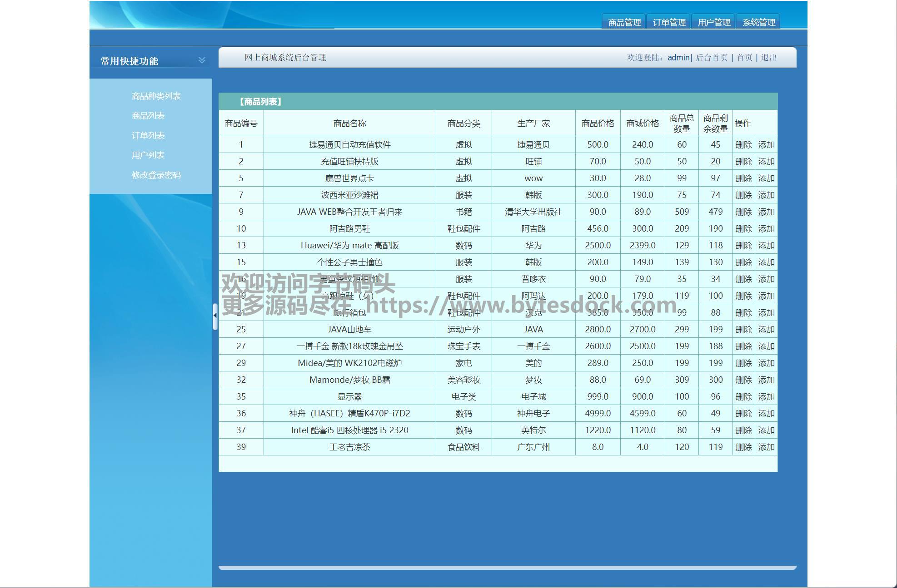Select the 系统管理 tab
897x588 pixels.
click(x=758, y=22)
